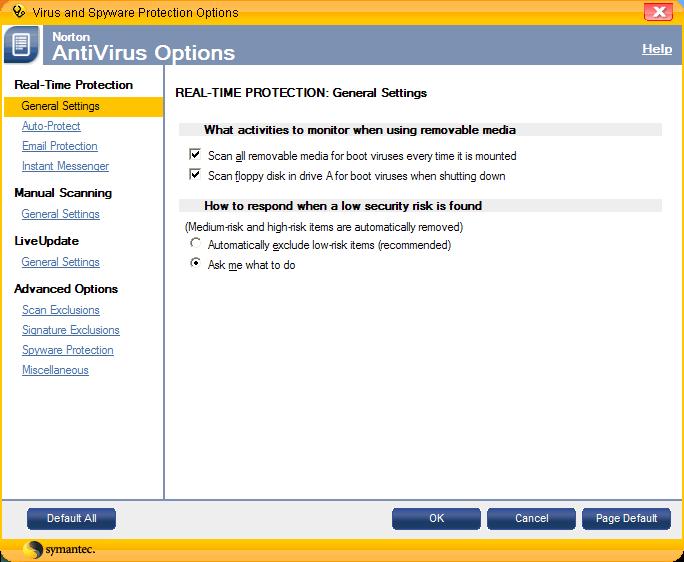Viewport: 684px width, 562px height.
Task: Close the Virus and Spyware Protection window
Action: click(x=659, y=12)
